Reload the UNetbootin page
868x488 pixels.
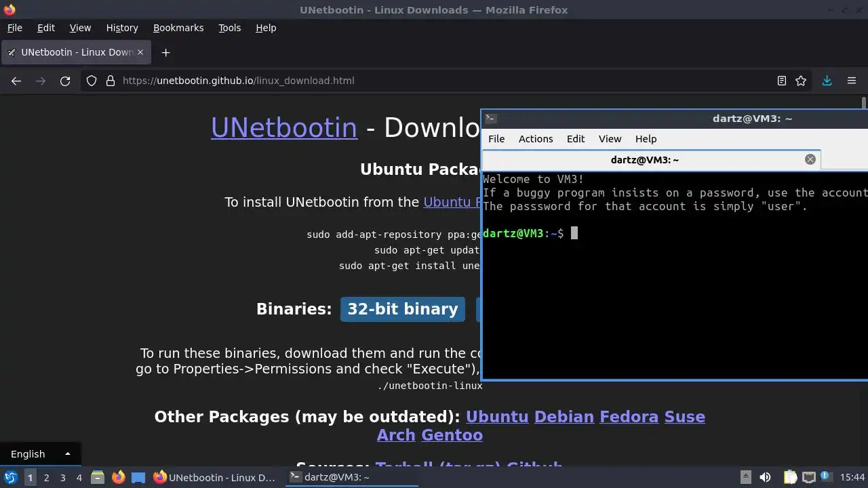coord(65,81)
